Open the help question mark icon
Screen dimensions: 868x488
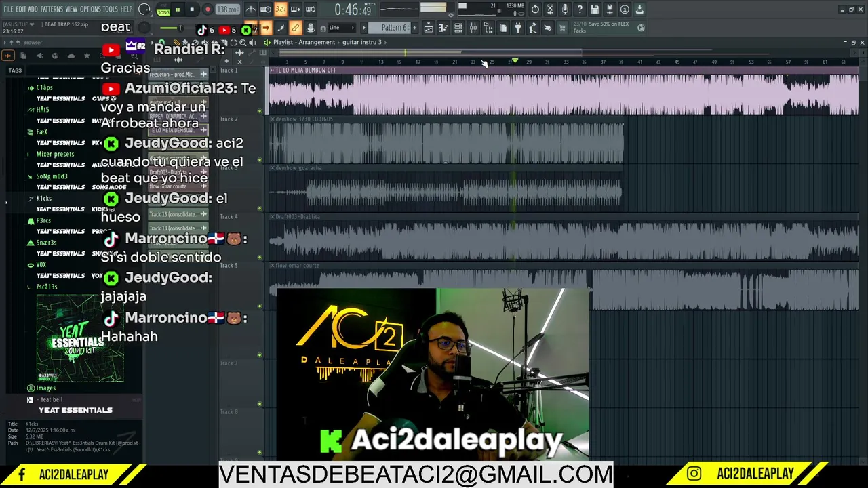pyautogui.click(x=580, y=9)
